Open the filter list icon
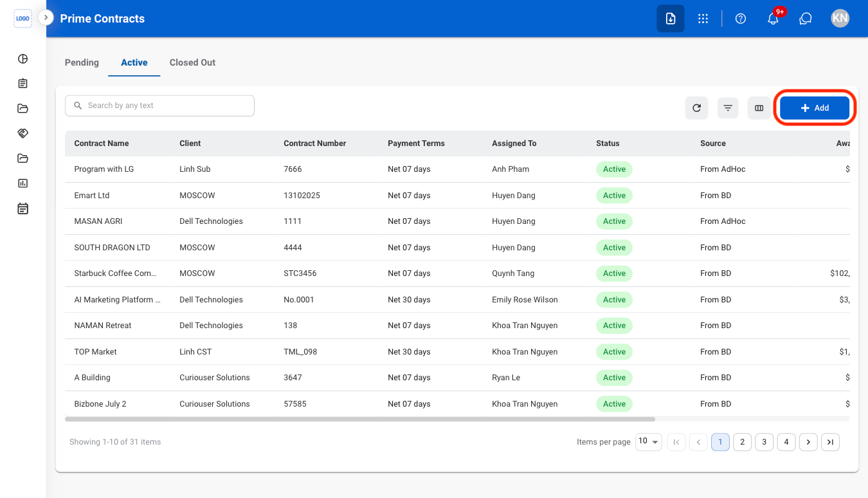Viewport: 868px width, 498px height. pos(728,108)
